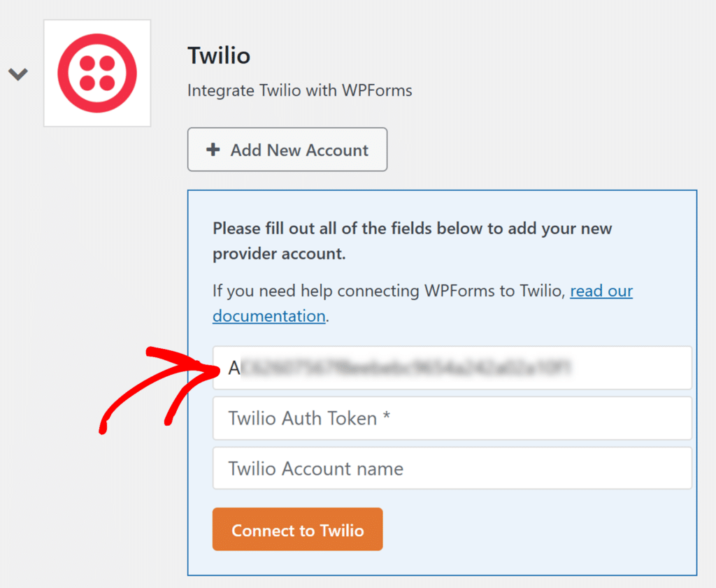Open the 'read our' link text
This screenshot has width=716, height=588.
coord(601,291)
